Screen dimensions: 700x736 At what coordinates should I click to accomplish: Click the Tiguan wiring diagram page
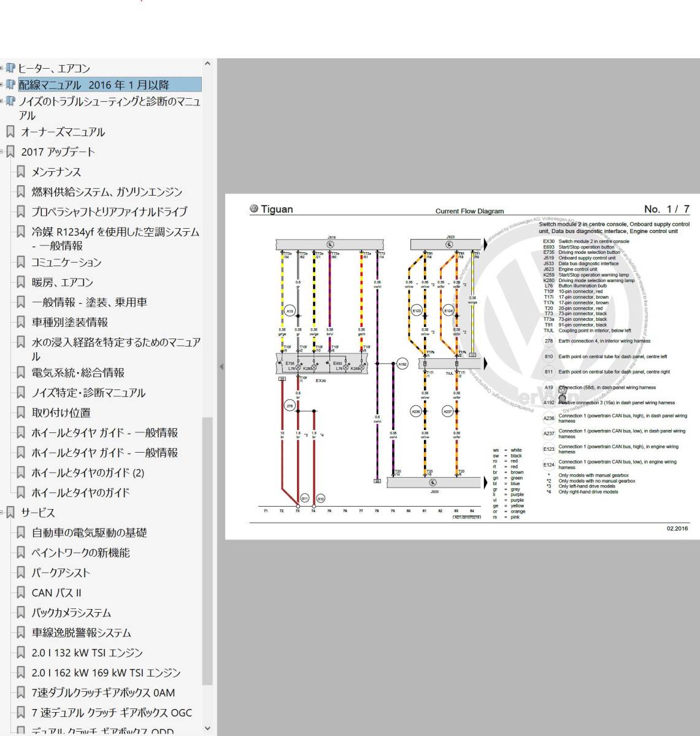463,367
